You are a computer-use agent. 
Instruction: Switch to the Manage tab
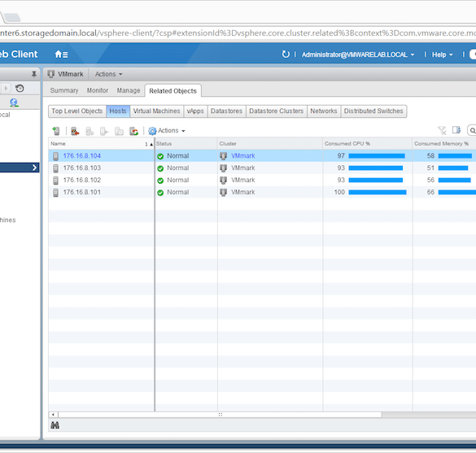[x=129, y=90]
